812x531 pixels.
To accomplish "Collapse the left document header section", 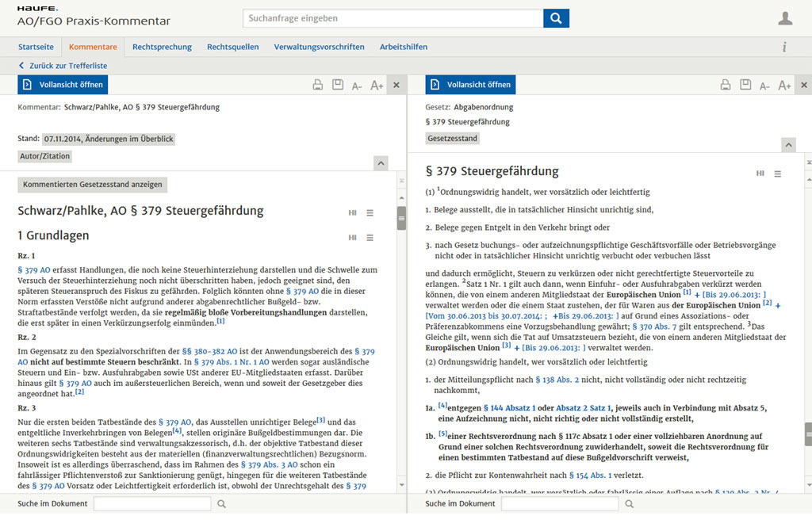I will [x=381, y=163].
